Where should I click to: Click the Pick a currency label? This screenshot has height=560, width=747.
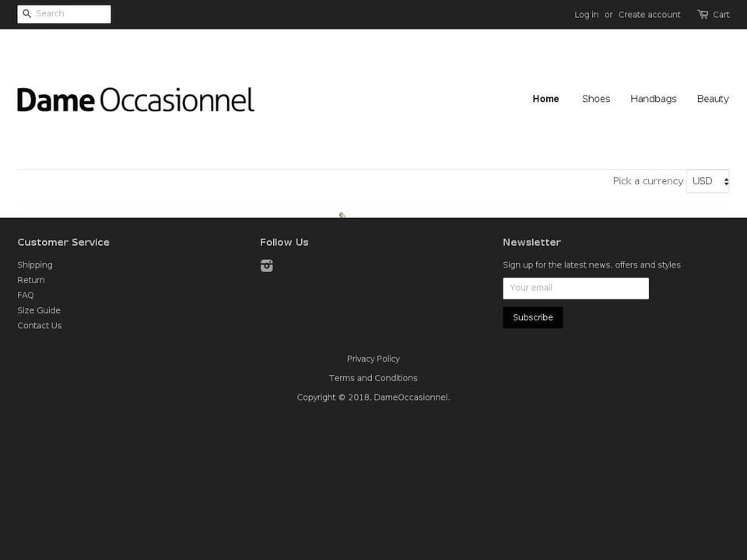(648, 181)
